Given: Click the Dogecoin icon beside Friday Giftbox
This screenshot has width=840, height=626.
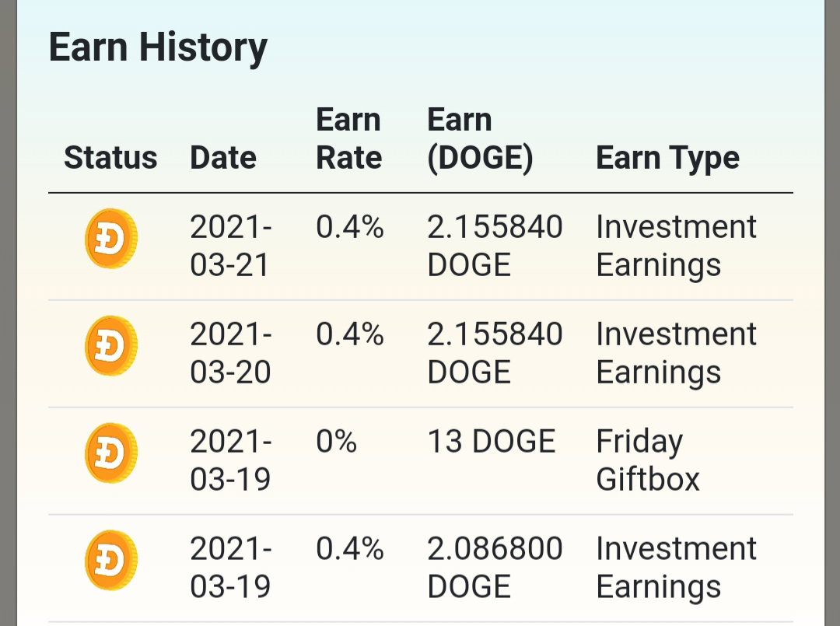Looking at the screenshot, I should point(111,453).
